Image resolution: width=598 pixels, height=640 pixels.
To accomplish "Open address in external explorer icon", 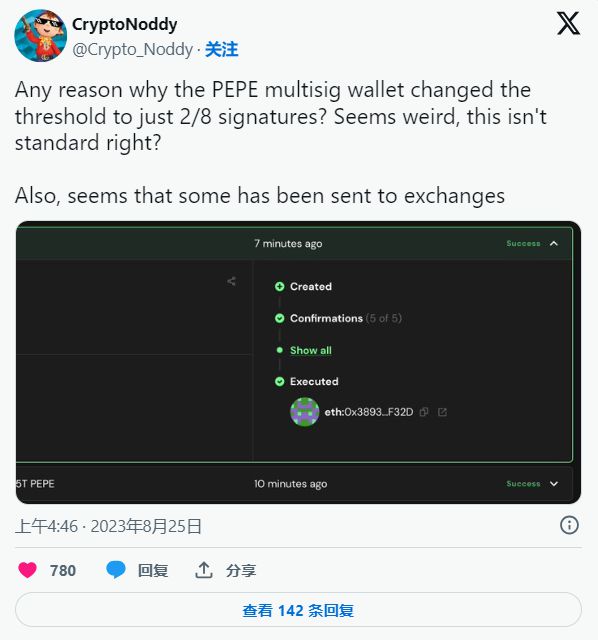I will pyautogui.click(x=442, y=412).
